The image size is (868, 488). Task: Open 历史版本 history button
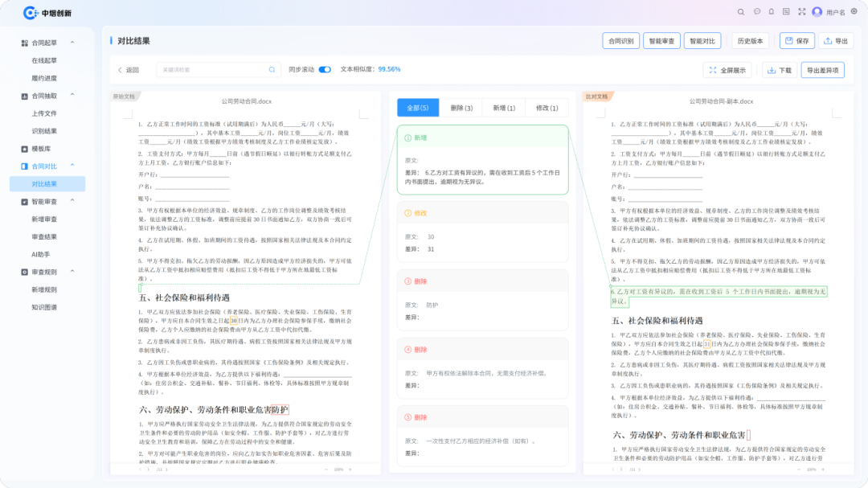(x=750, y=41)
